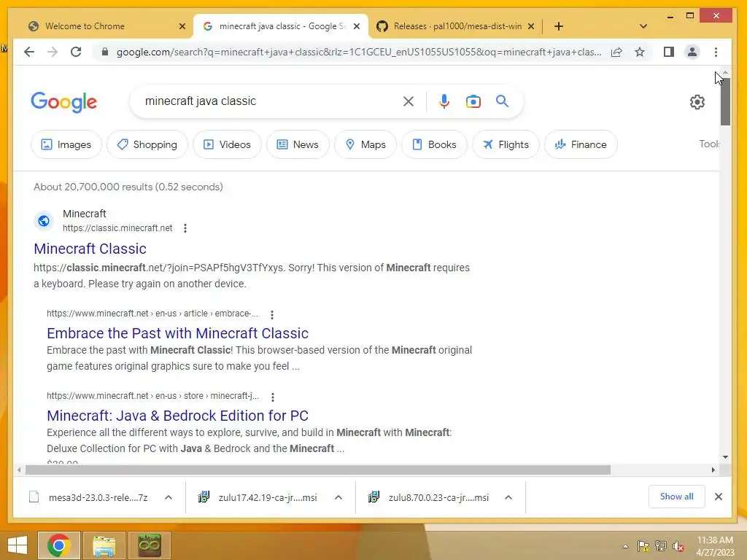The image size is (747, 560).
Task: Filter results by Flights
Action: (506, 144)
